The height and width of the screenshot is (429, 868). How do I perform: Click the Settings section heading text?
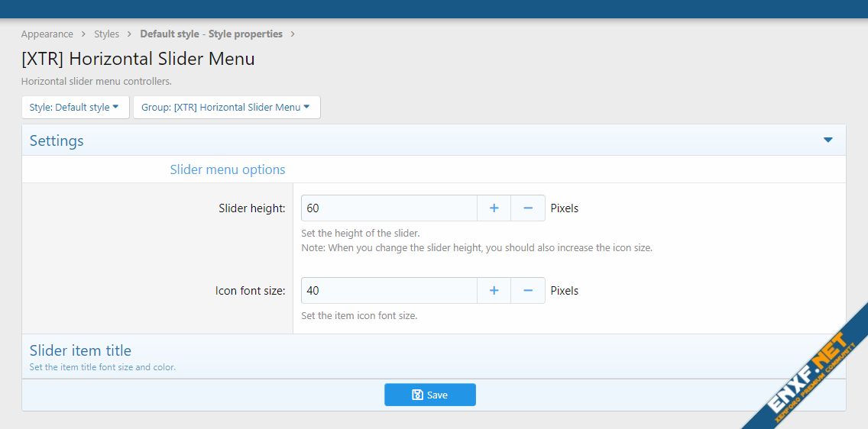click(57, 141)
